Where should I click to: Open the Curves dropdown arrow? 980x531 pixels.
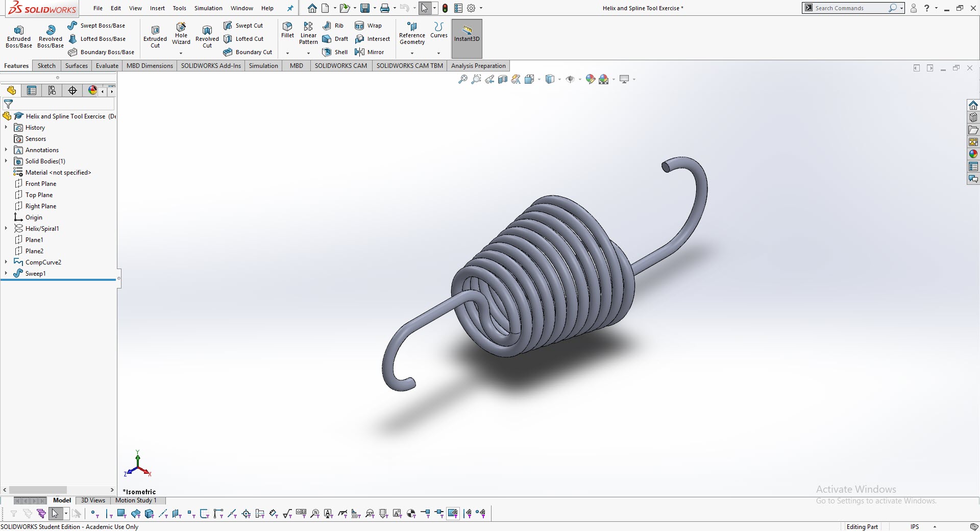438,53
